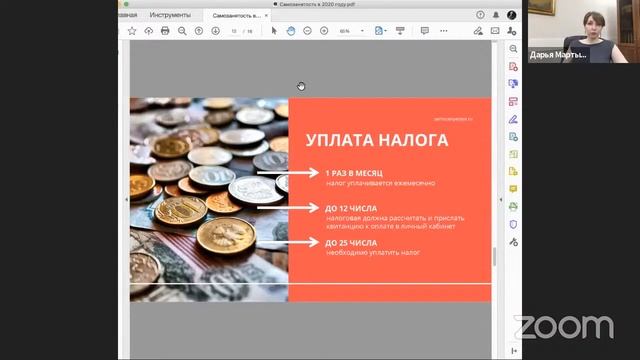Share with others person icon
The width and height of the screenshot is (640, 360).
click(x=511, y=31)
